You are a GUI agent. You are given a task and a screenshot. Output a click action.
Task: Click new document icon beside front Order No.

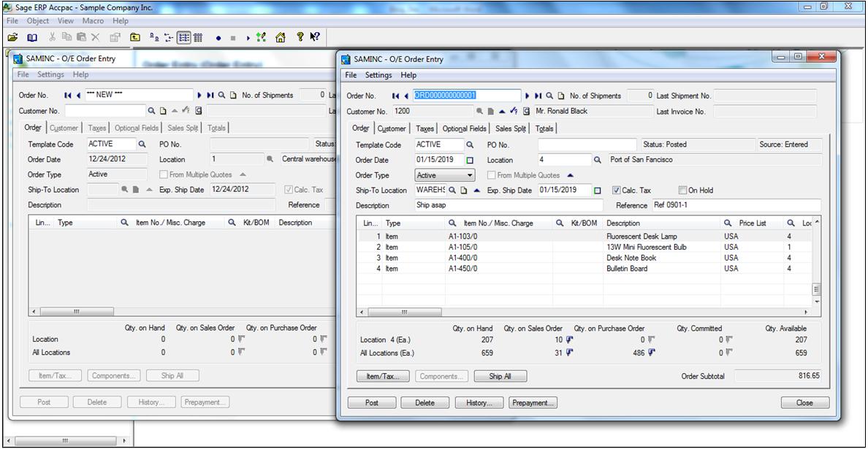point(561,95)
